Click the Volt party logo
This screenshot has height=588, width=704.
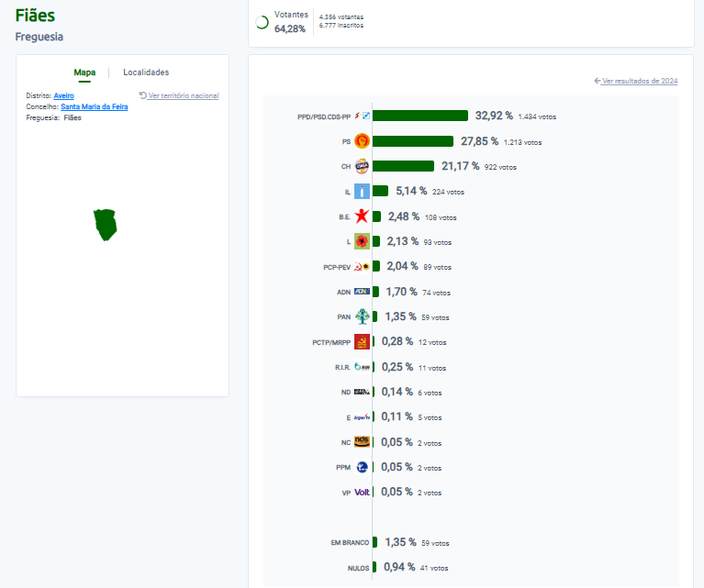362,493
